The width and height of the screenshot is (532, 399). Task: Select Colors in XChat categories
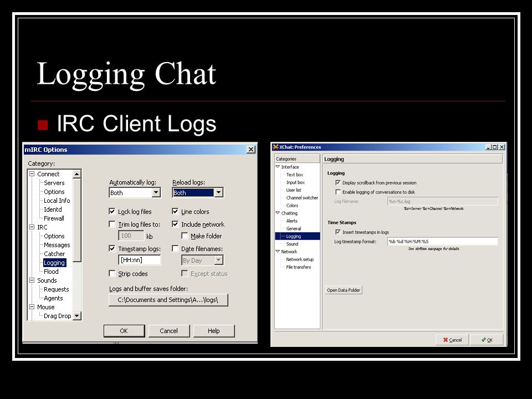point(292,205)
